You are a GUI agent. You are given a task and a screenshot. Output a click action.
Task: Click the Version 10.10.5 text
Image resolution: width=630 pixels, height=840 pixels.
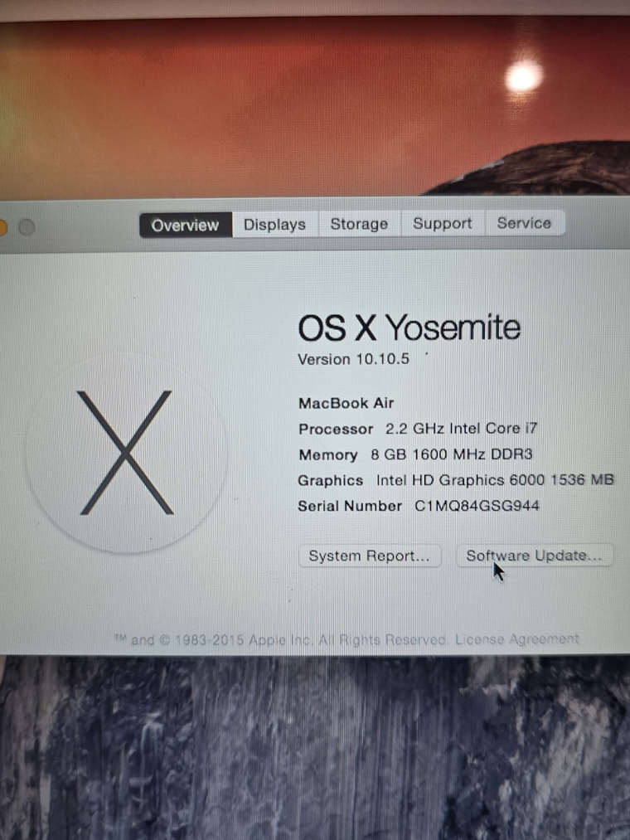tap(354, 359)
